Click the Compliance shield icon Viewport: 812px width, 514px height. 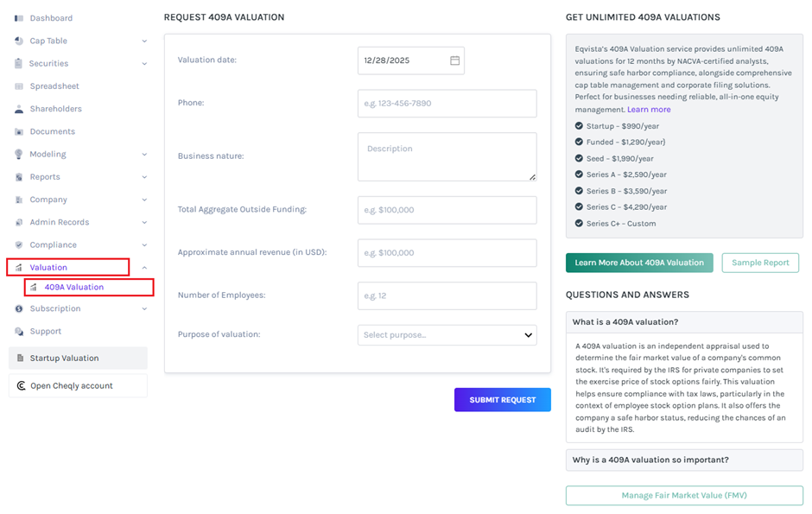click(x=19, y=245)
